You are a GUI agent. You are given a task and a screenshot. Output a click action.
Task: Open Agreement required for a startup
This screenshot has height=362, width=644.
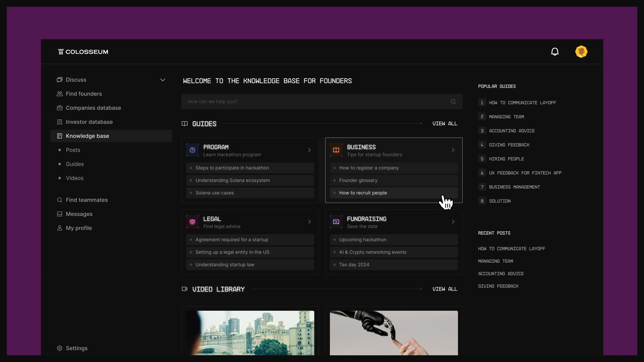coord(250,240)
